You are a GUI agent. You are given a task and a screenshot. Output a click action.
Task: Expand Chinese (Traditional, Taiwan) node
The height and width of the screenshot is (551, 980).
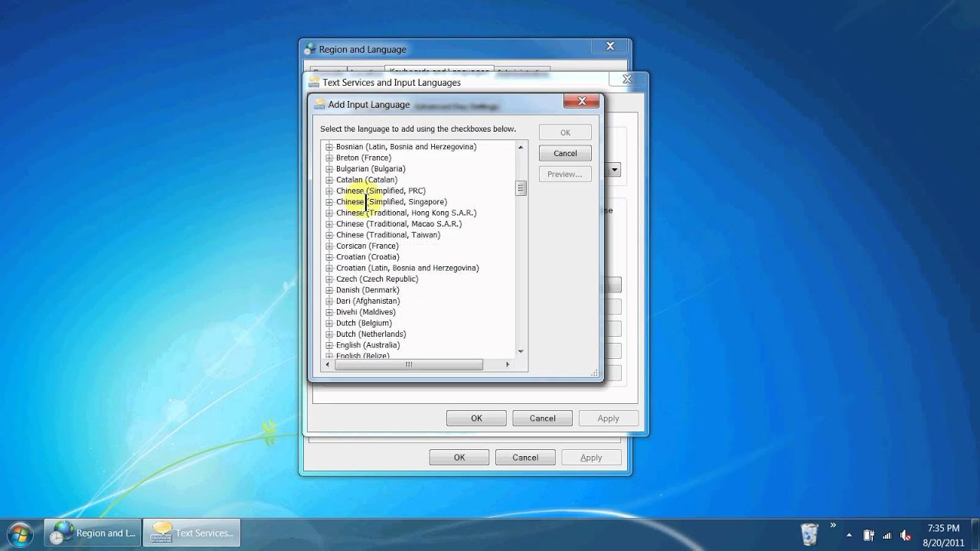tap(329, 235)
